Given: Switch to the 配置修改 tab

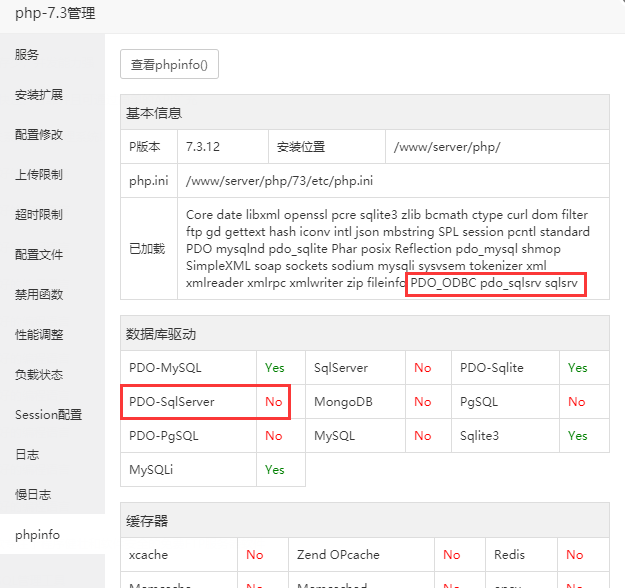Looking at the screenshot, I should 52,134.
